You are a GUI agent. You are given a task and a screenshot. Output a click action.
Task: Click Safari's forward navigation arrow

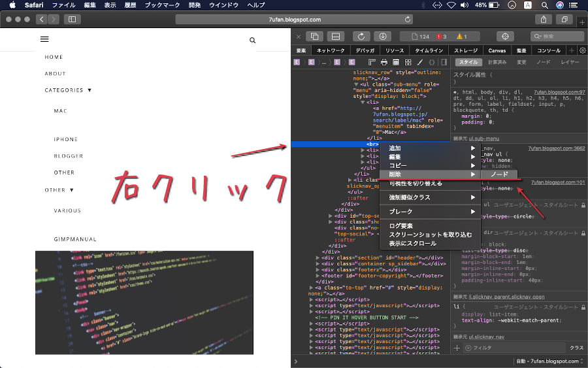54,19
